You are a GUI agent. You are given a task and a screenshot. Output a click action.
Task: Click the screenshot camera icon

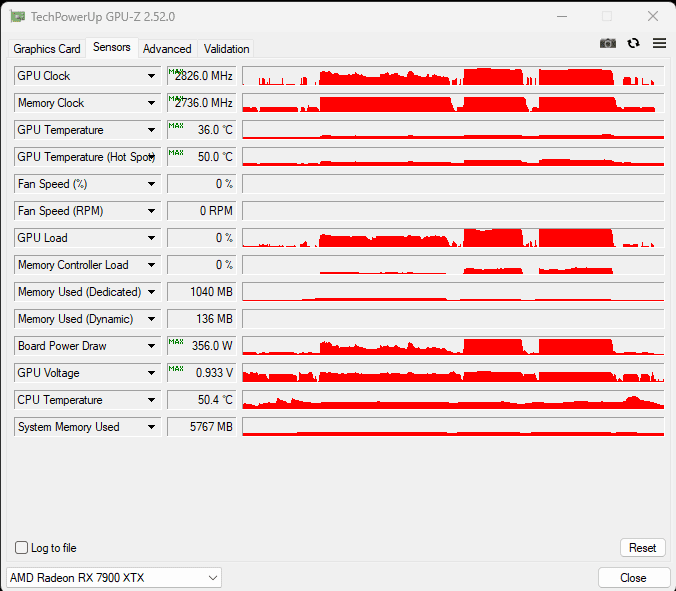tap(607, 43)
